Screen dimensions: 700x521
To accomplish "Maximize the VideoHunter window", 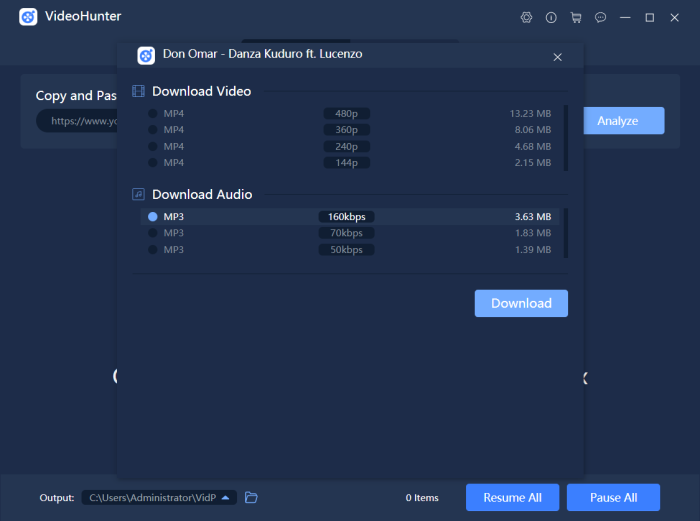I will (650, 17).
